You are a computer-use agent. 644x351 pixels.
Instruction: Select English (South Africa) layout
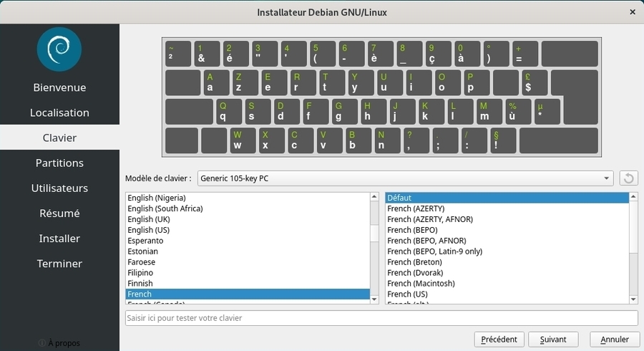point(248,208)
